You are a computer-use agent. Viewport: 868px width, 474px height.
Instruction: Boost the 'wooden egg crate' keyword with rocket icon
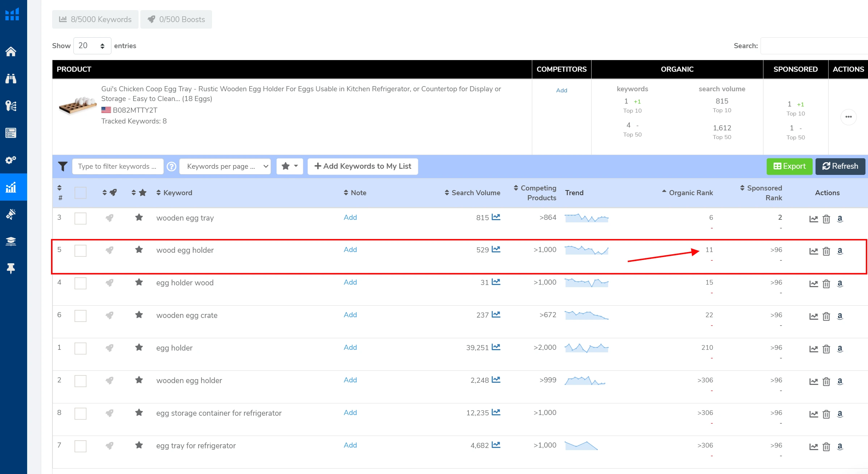[109, 315]
